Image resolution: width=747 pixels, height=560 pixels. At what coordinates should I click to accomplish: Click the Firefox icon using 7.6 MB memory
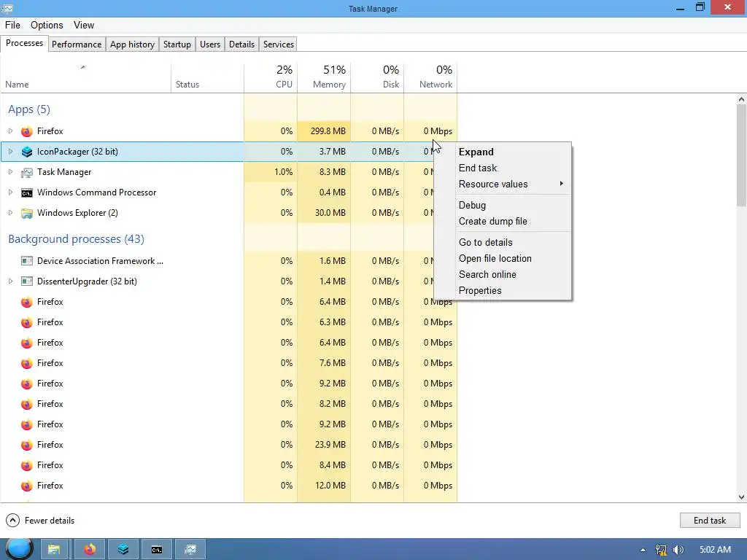[27, 363]
